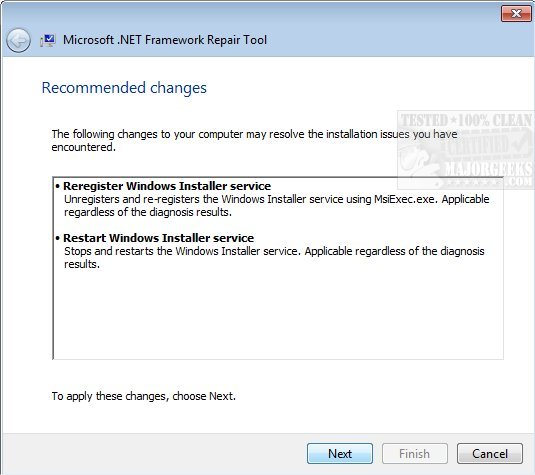The image size is (535, 475).
Task: Click the greyed-out Finish button
Action: point(415,454)
